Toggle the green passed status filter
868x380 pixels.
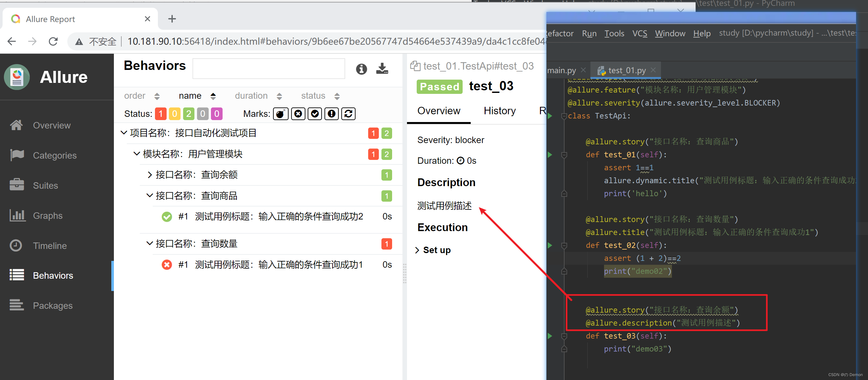pos(189,114)
